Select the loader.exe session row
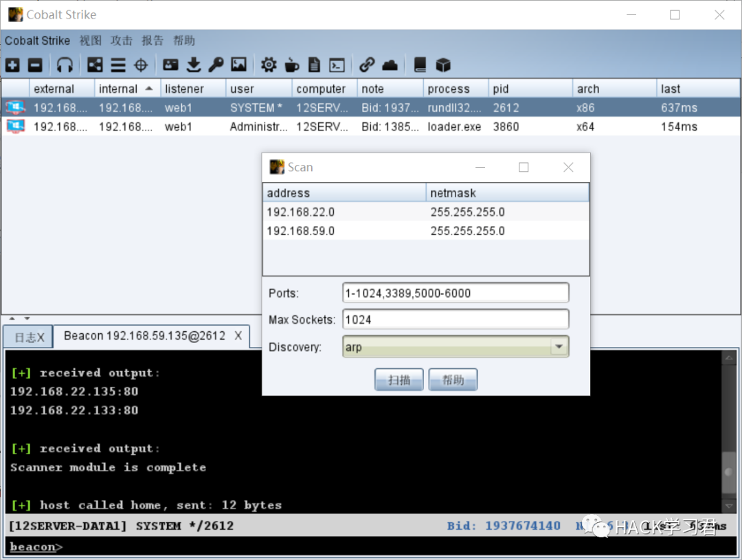This screenshot has width=742, height=560. coord(371,126)
